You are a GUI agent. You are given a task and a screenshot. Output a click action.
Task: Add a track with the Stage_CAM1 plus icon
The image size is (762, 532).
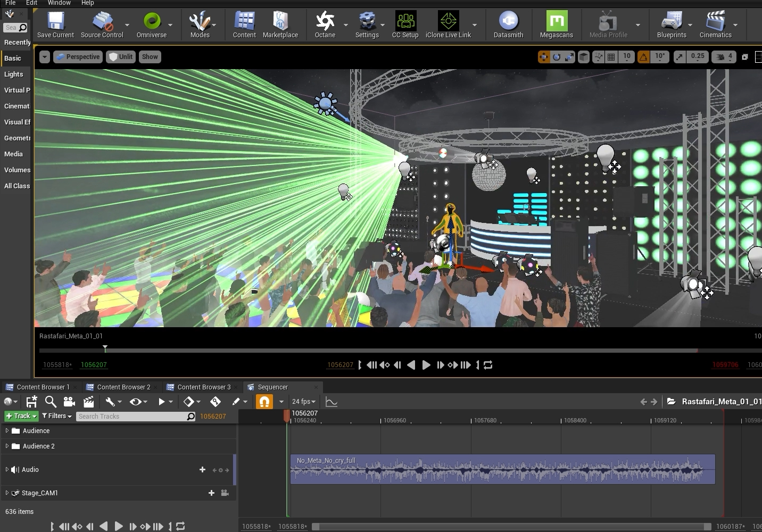click(211, 493)
